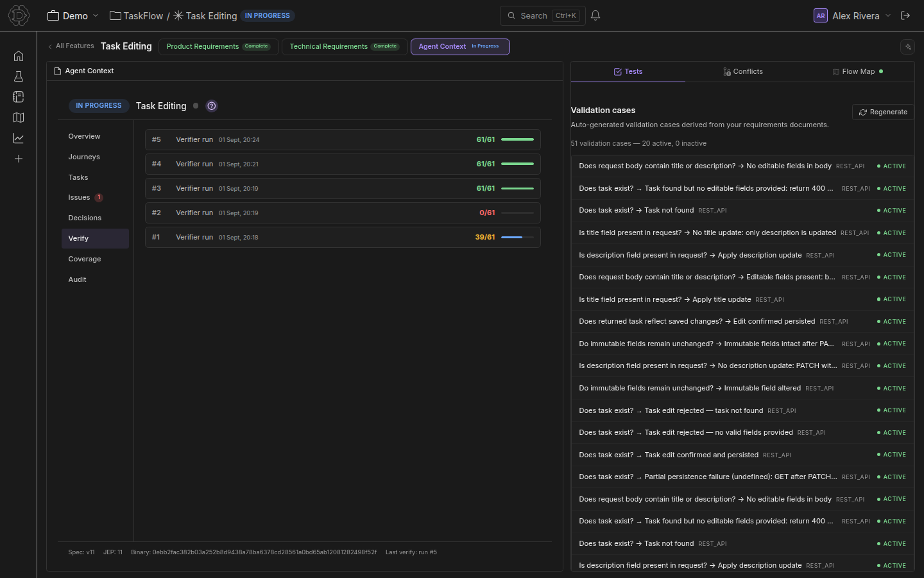Image resolution: width=924 pixels, height=578 pixels.
Task: Open Coverage in the feature navigation
Action: (95, 259)
